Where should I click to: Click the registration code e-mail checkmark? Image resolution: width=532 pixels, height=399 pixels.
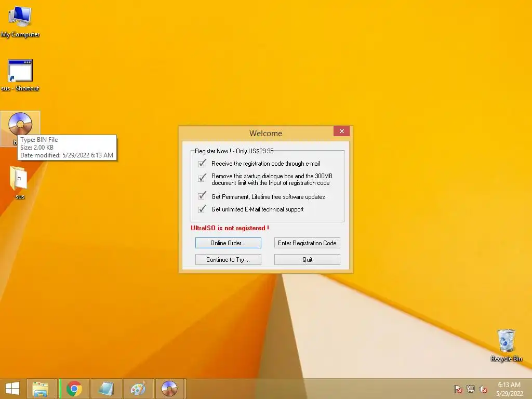(x=202, y=163)
